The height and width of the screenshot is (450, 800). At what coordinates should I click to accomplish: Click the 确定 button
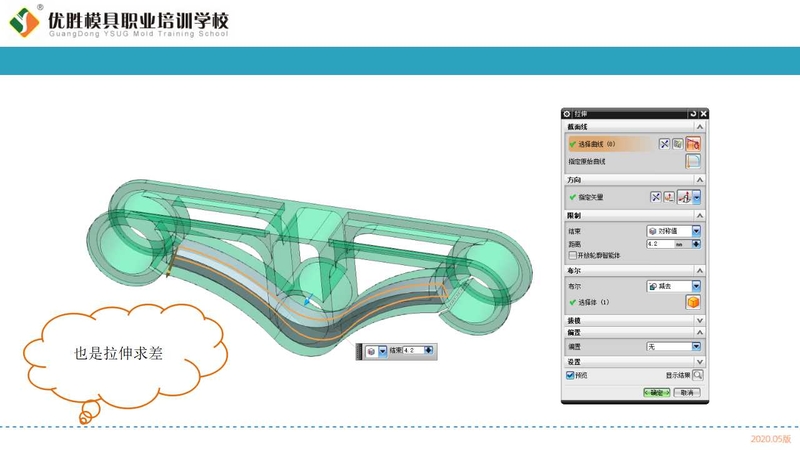pyautogui.click(x=655, y=393)
